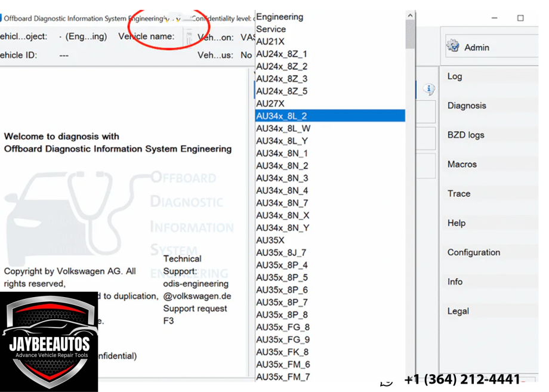This screenshot has width=549, height=392.
Task: Select AU35x_FM_7 in the list
Action: pyautogui.click(x=330, y=376)
